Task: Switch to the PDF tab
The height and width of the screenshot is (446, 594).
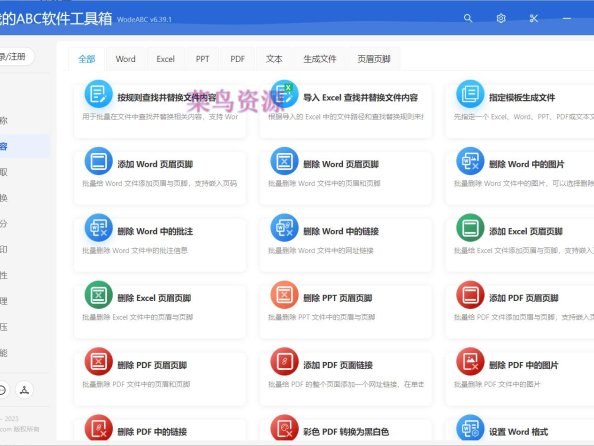Action: point(238,59)
